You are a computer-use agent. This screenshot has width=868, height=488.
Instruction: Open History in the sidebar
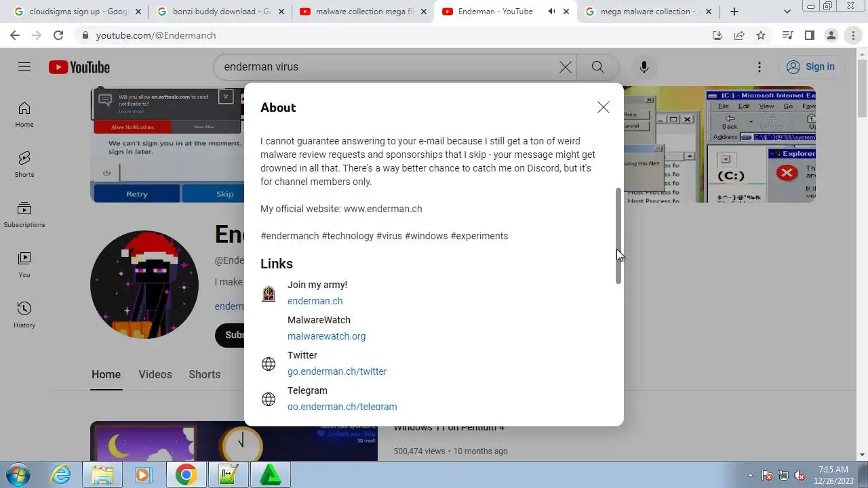[x=24, y=315]
